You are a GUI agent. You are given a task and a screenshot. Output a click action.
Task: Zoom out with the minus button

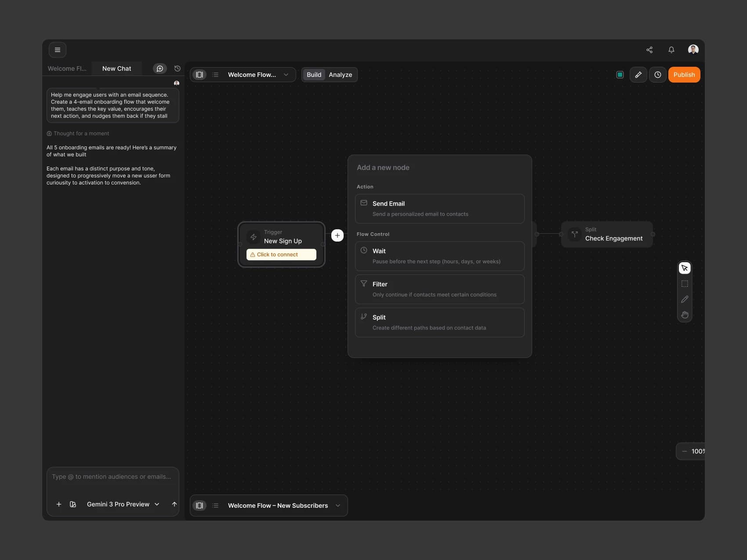[684, 452]
